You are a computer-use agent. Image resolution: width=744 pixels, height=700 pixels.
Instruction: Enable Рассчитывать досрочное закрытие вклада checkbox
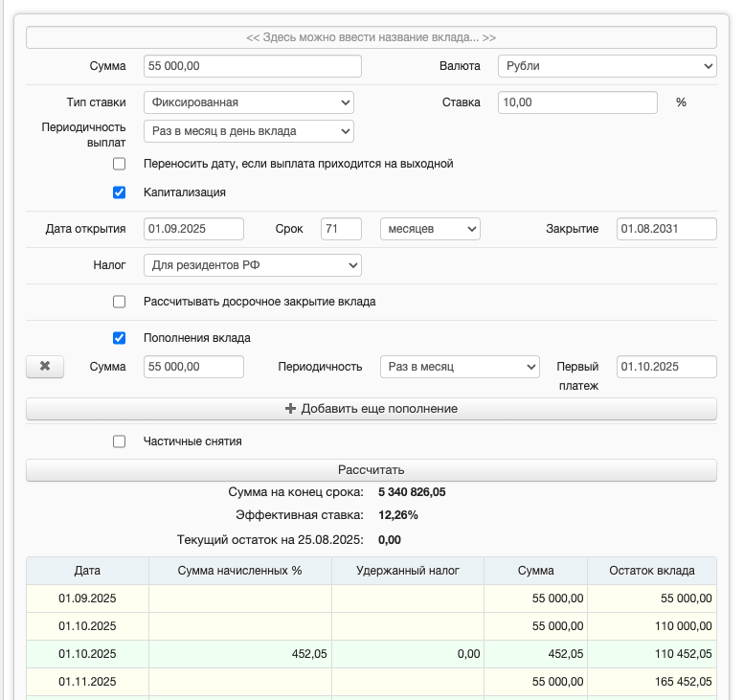pos(119,302)
